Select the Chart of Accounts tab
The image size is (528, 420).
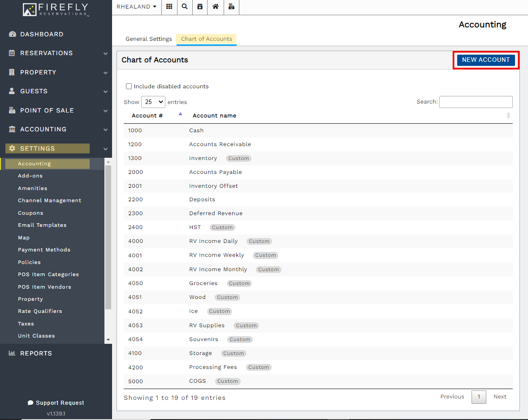206,39
